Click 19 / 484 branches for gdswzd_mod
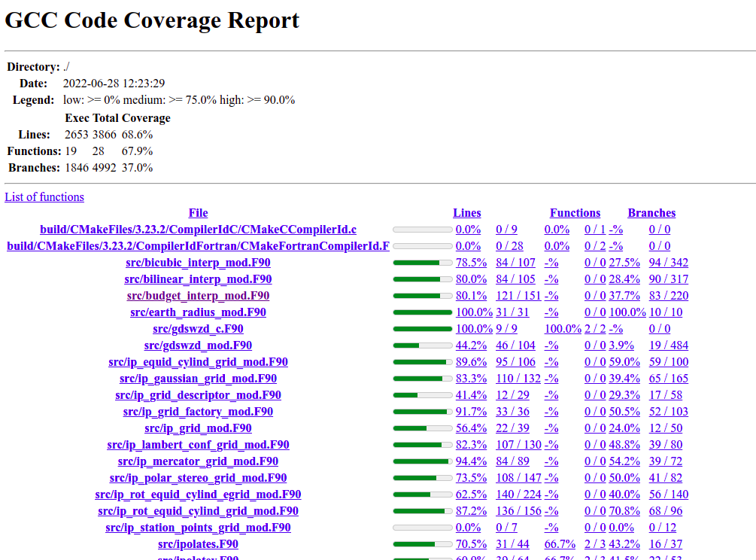Viewport: 756px width, 560px height. click(669, 345)
